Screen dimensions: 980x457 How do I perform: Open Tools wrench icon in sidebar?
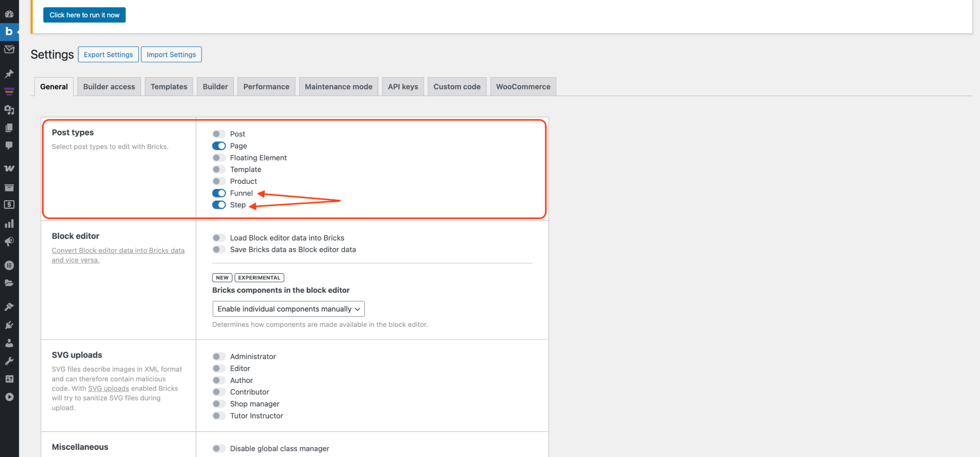coord(9,361)
